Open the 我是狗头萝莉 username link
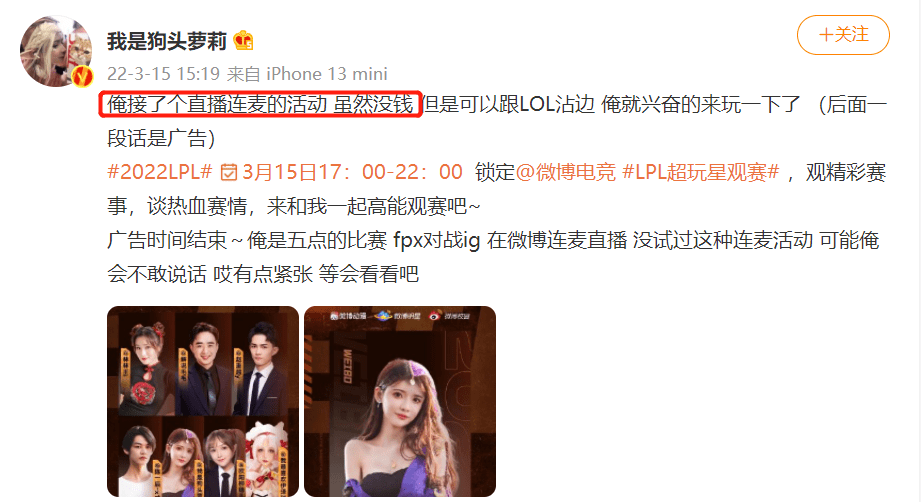This screenshot has height=502, width=921. 167,41
